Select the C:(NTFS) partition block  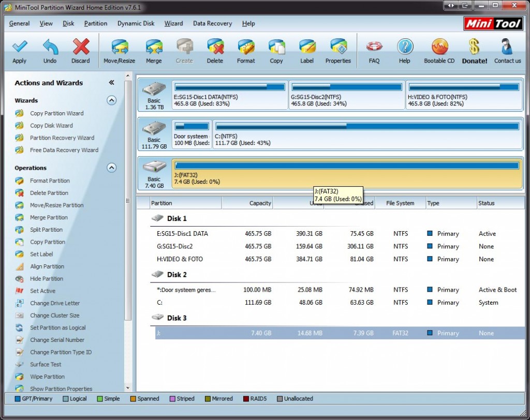[x=368, y=134]
